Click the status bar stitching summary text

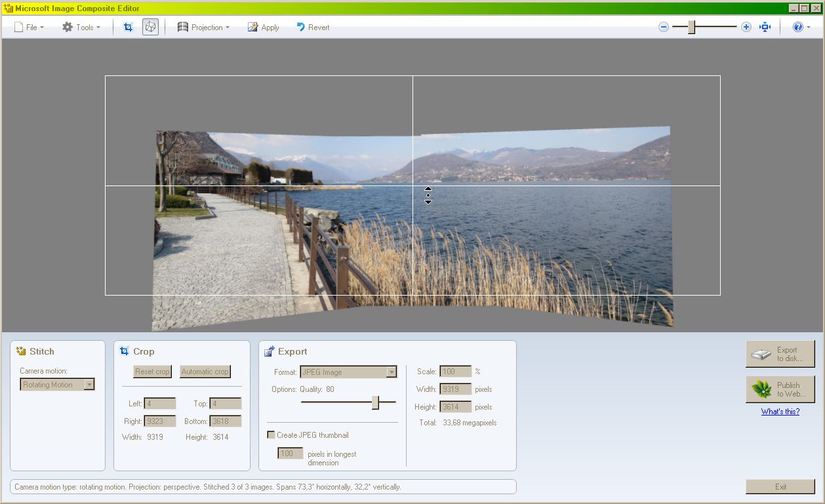click(x=207, y=487)
